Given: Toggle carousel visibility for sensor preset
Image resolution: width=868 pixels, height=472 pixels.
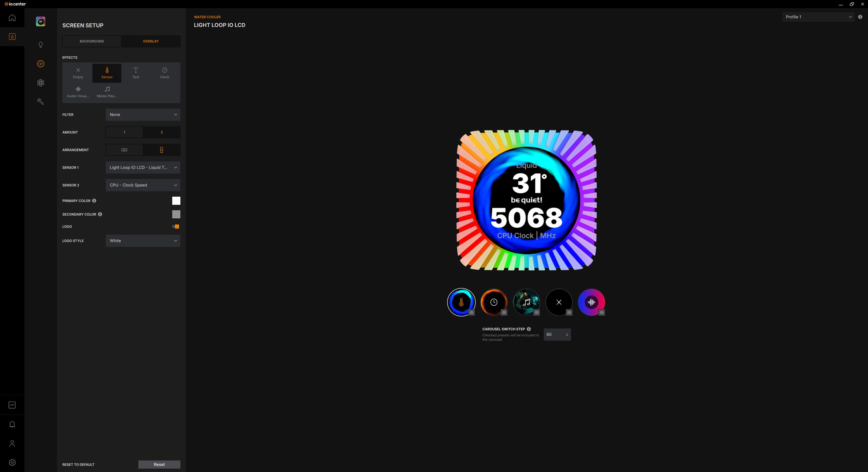Looking at the screenshot, I should click(x=472, y=313).
